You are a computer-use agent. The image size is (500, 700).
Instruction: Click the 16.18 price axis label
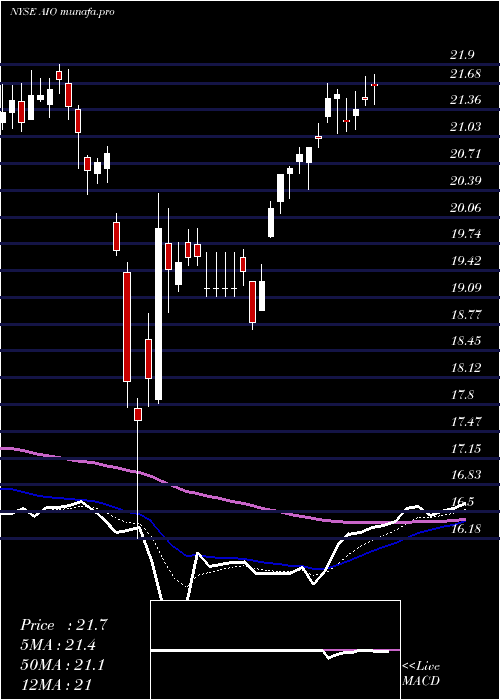[466, 529]
